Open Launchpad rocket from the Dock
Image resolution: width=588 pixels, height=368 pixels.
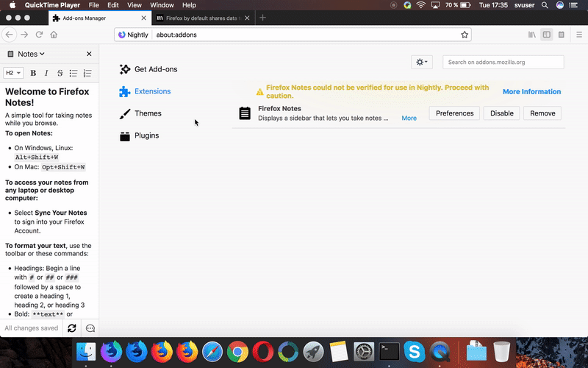pos(314,353)
